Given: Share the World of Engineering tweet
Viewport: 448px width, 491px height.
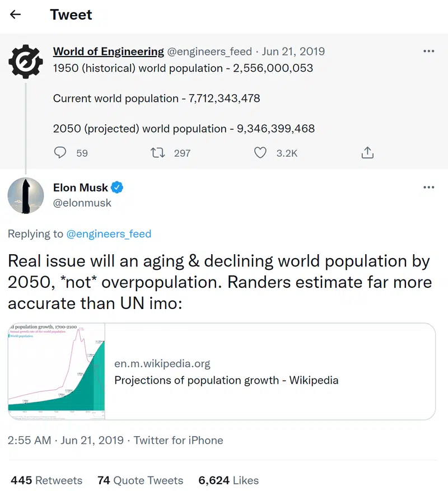Looking at the screenshot, I should (x=367, y=153).
